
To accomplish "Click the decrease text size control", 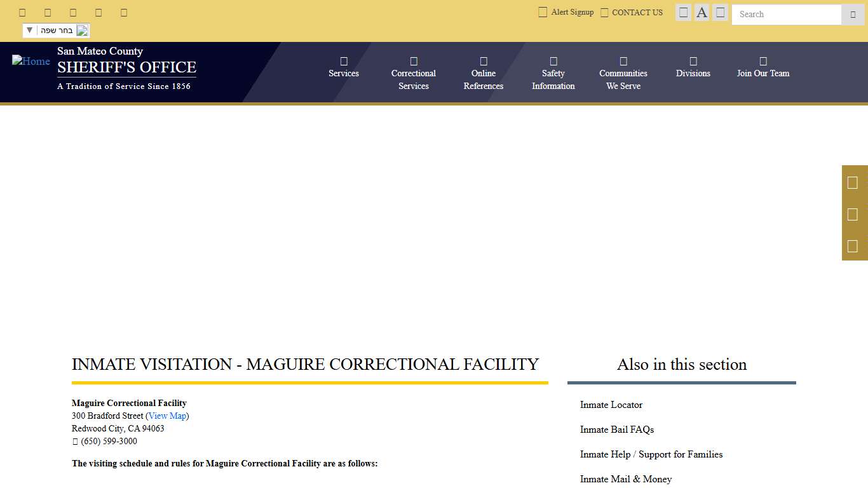I will coord(683,11).
